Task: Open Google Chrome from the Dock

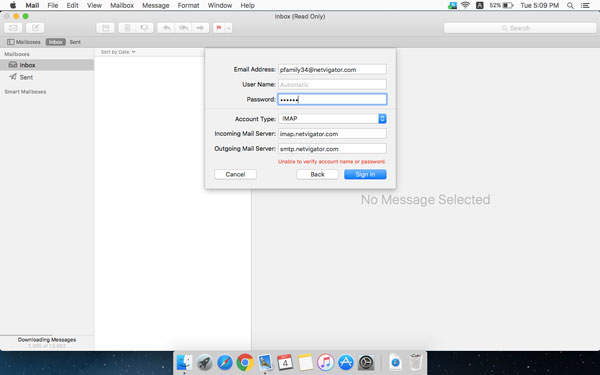Action: 245,362
